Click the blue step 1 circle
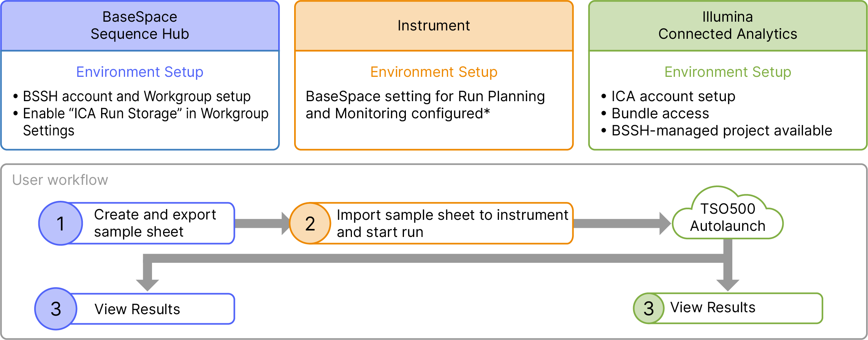 pyautogui.click(x=60, y=223)
